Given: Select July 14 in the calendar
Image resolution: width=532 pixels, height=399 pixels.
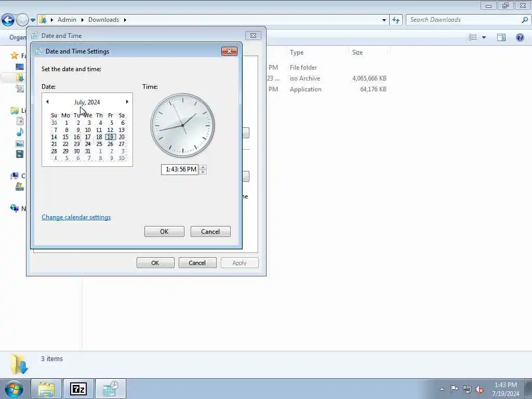Looking at the screenshot, I should [54, 137].
